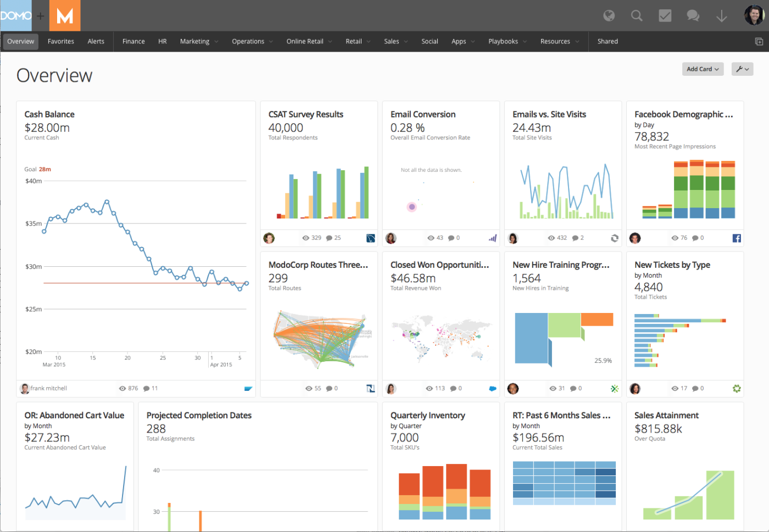Click Facebook icon on Facebook Demographic card

tap(737, 238)
